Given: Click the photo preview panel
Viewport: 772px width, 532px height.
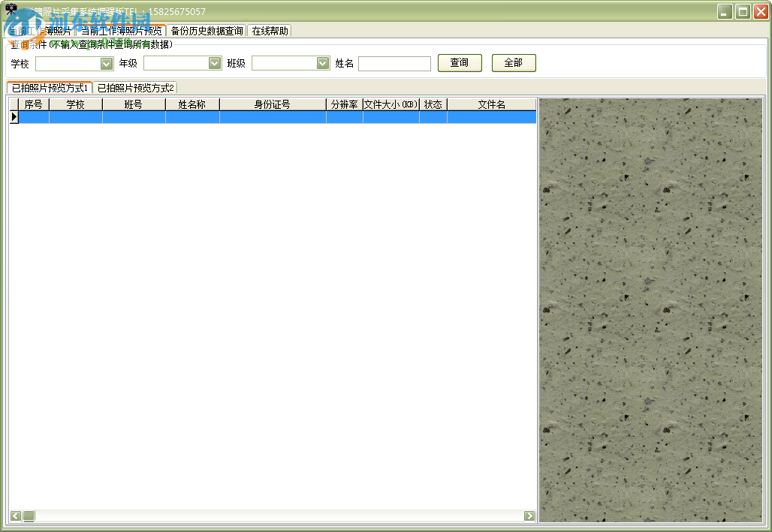Looking at the screenshot, I should coord(650,310).
